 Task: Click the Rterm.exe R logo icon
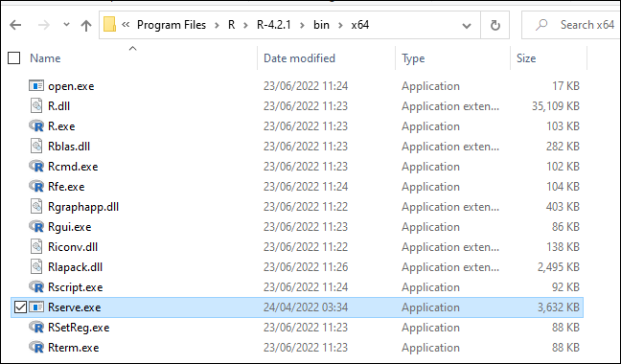36,348
